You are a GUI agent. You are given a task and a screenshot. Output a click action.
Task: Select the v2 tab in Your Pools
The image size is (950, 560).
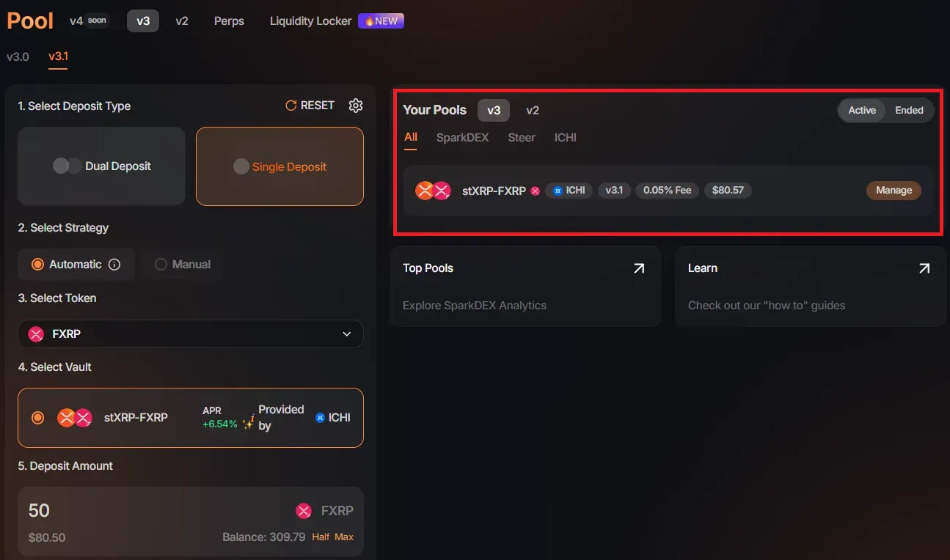click(x=533, y=111)
